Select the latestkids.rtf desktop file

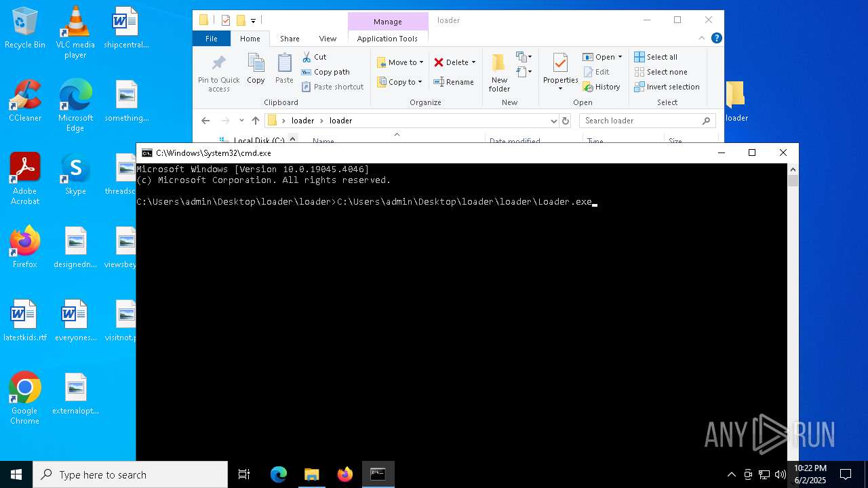pos(25,321)
